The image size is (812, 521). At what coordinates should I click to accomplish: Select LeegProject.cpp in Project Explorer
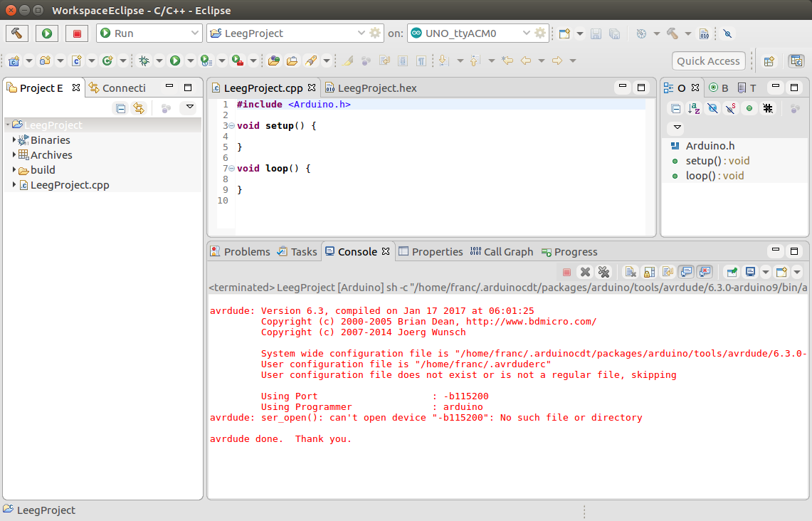(x=70, y=185)
